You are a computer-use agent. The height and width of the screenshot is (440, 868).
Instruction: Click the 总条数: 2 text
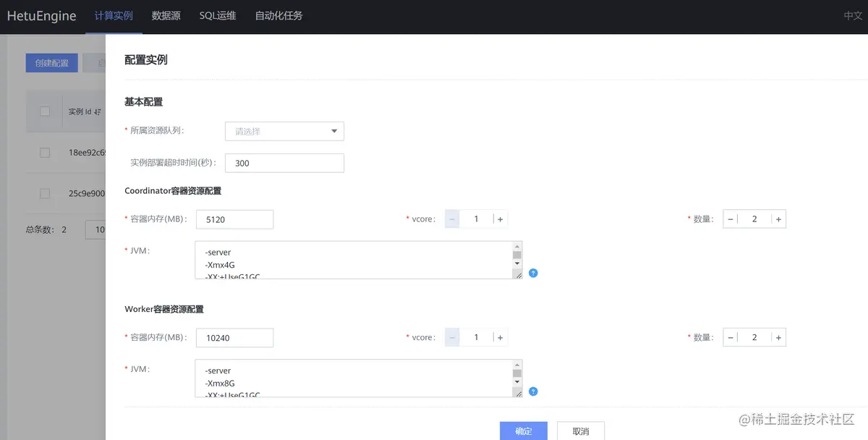coord(46,229)
